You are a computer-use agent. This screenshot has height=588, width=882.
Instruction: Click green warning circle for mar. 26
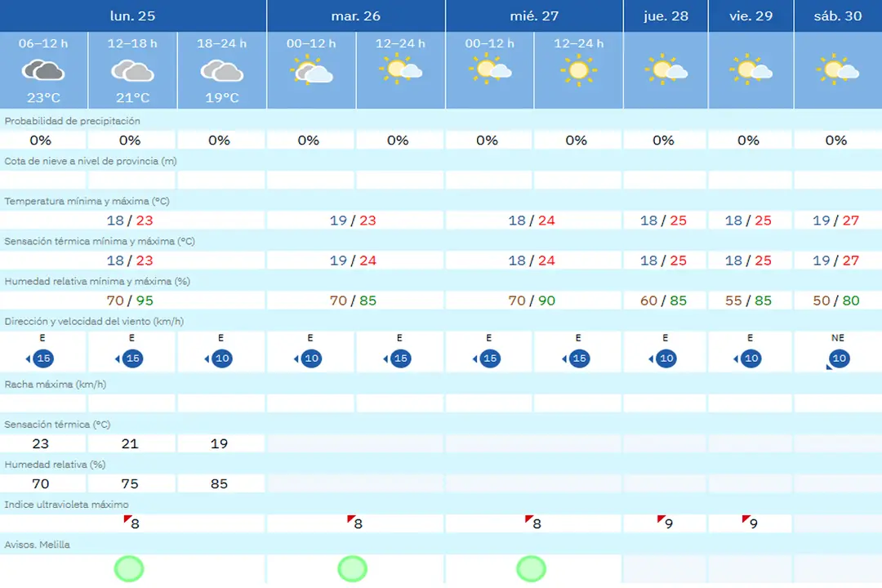point(353,568)
